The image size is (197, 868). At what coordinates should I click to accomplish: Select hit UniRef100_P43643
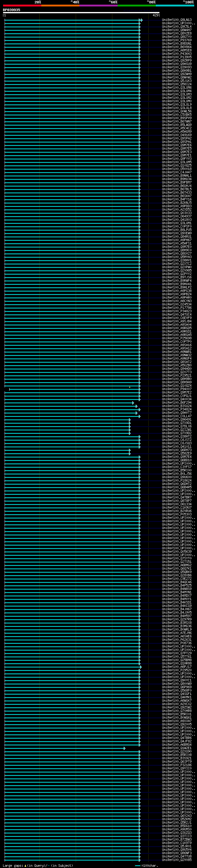coord(177,54)
